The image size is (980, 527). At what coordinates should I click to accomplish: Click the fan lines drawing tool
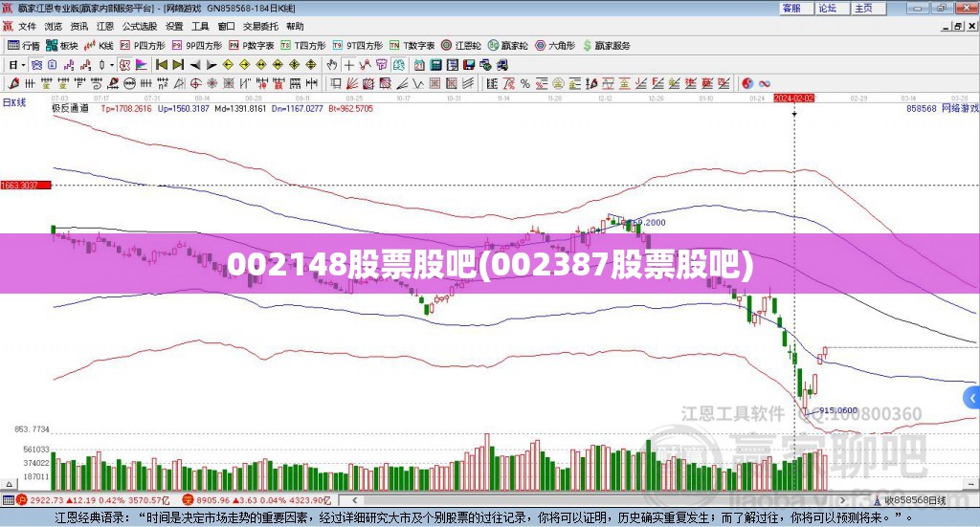pyautogui.click(x=352, y=83)
